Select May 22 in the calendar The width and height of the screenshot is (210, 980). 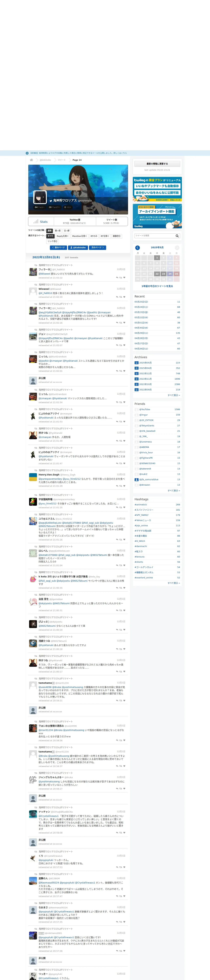point(157,274)
